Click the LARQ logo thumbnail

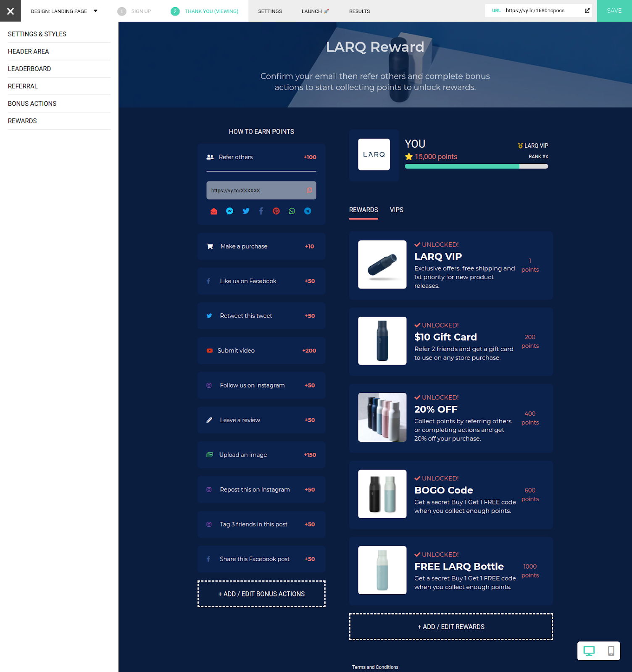click(x=374, y=155)
